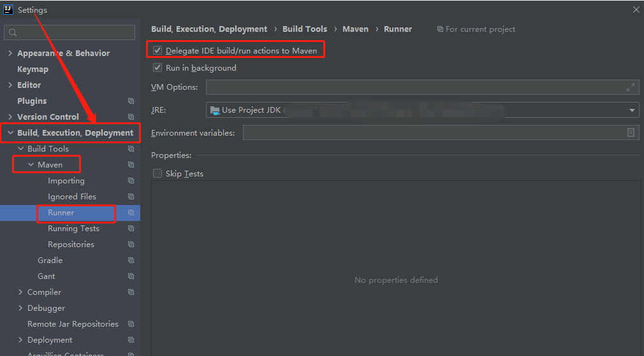Image resolution: width=644 pixels, height=356 pixels.
Task: Collapse the Maven node chevron
Action: click(x=31, y=165)
